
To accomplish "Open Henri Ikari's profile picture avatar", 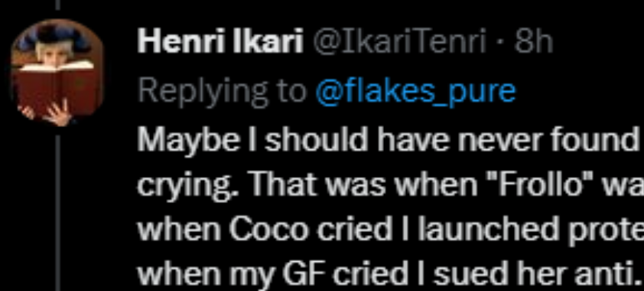I will coord(57,72).
